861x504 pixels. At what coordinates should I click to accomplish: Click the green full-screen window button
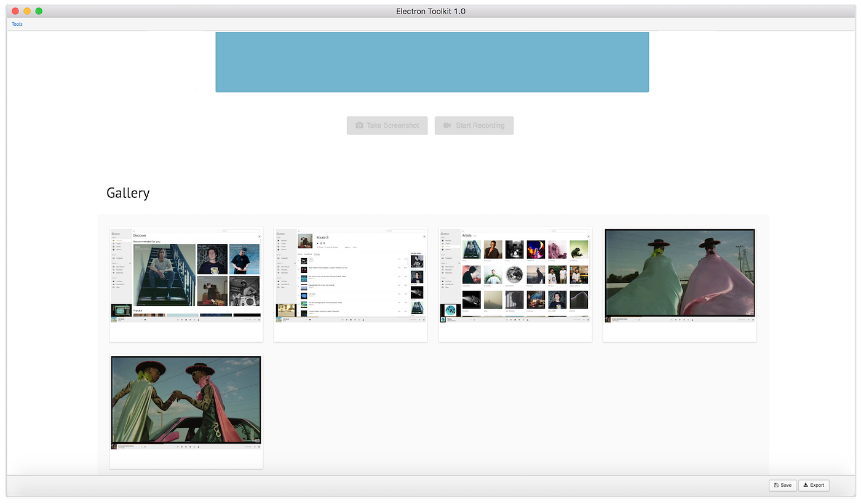[x=39, y=10]
